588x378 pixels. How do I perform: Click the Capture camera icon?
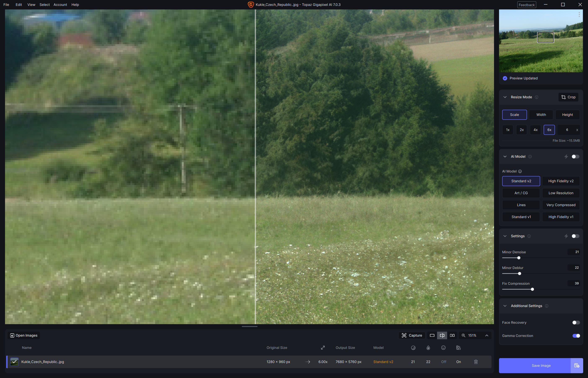[x=404, y=335]
